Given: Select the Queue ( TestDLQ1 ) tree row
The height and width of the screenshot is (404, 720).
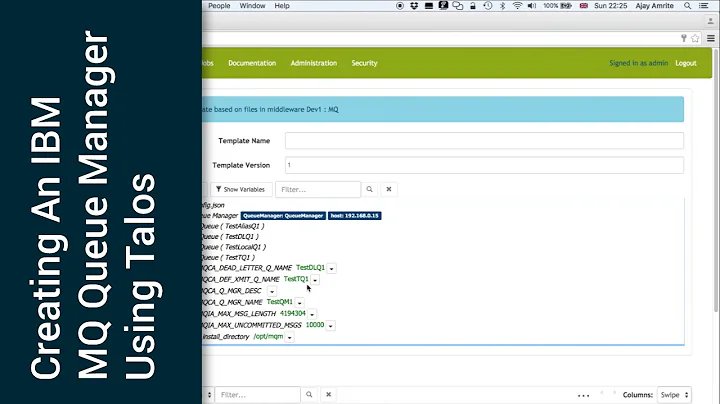Looking at the screenshot, I should (x=230, y=236).
